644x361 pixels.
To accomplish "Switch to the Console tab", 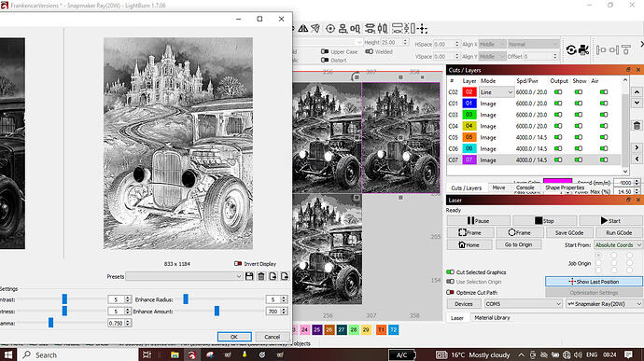I will coord(525,187).
